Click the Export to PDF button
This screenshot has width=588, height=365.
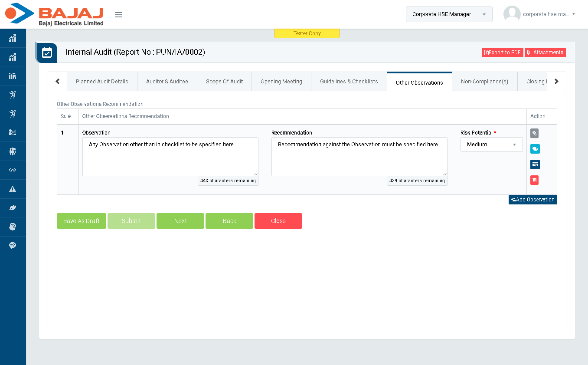tap(502, 53)
